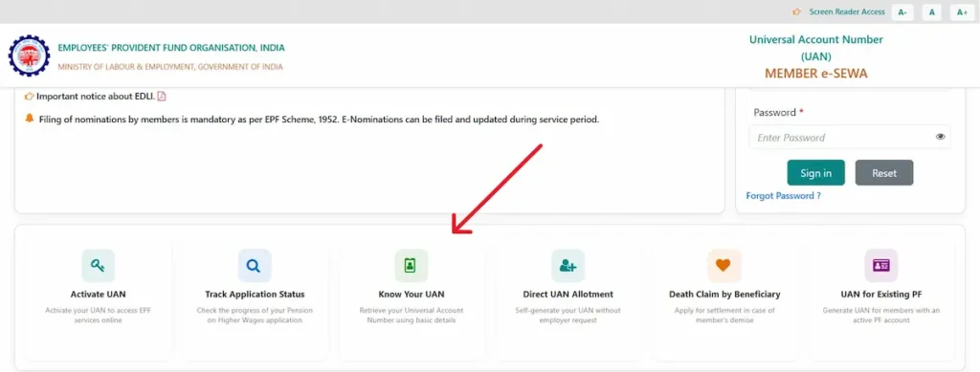
Task: Click the hand icon beside Screen Reader Access
Action: tap(797, 11)
